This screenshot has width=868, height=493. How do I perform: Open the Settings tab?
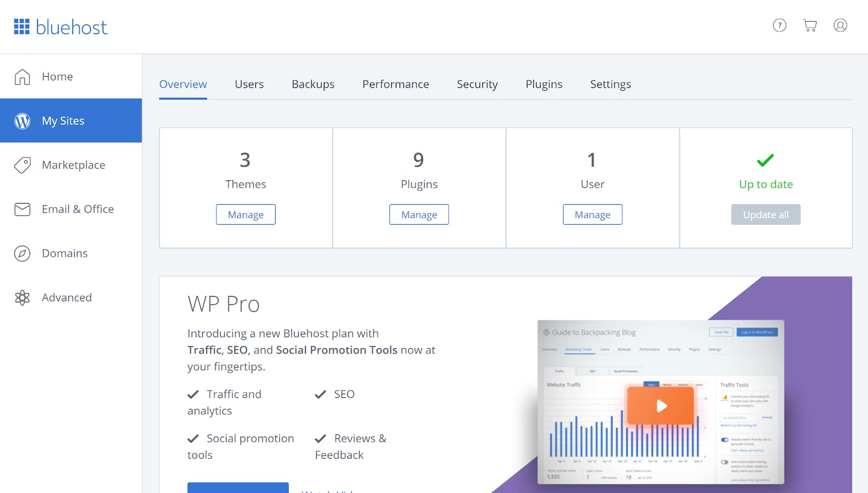(610, 84)
